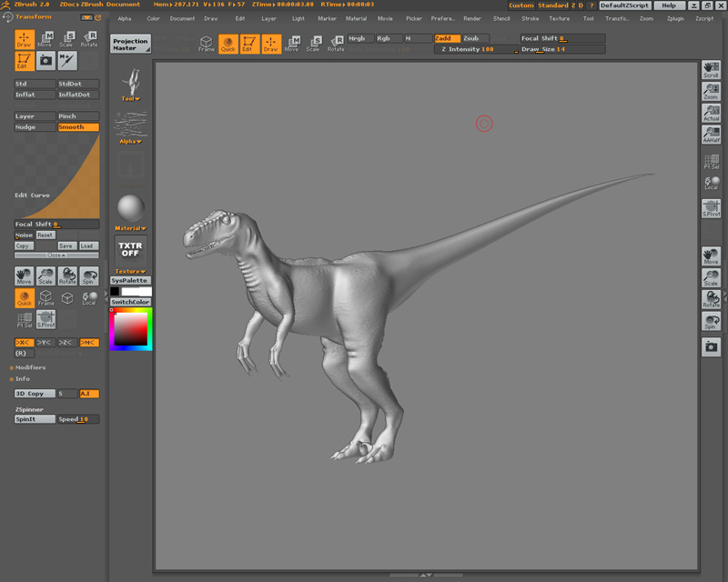The width and height of the screenshot is (728, 582).
Task: Open the Material sphere dropdown
Action: click(131, 213)
